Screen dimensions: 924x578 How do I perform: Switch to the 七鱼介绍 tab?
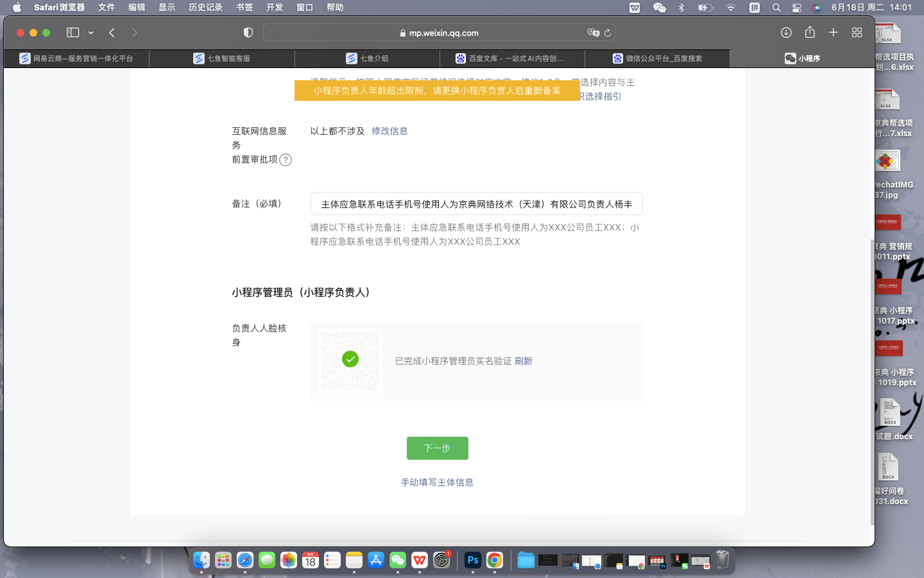pyautogui.click(x=367, y=58)
